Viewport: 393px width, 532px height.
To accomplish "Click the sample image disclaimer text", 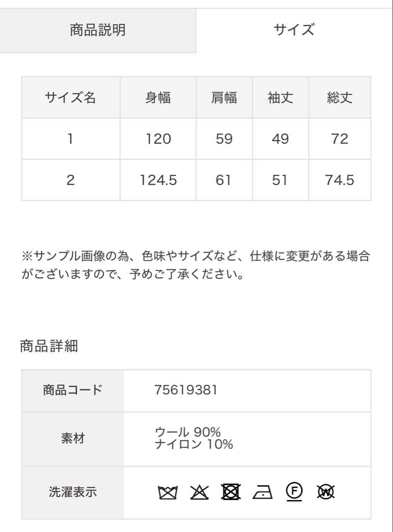I will click(x=196, y=265).
